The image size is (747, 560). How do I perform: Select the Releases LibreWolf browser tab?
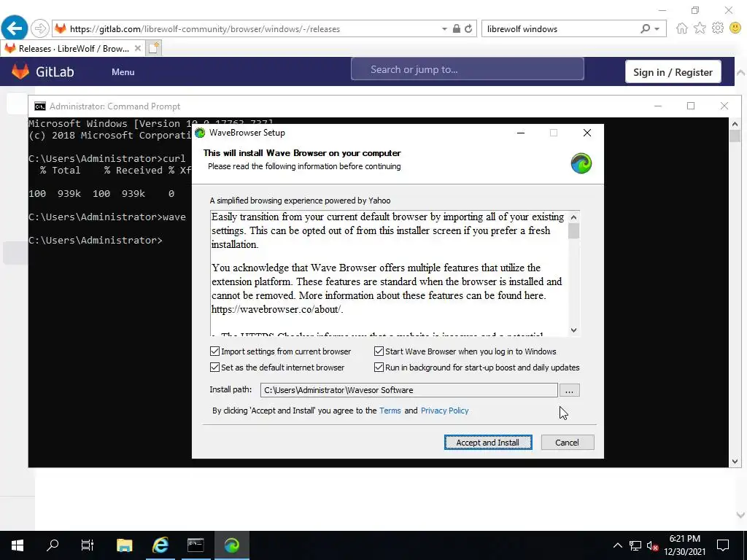coord(73,48)
